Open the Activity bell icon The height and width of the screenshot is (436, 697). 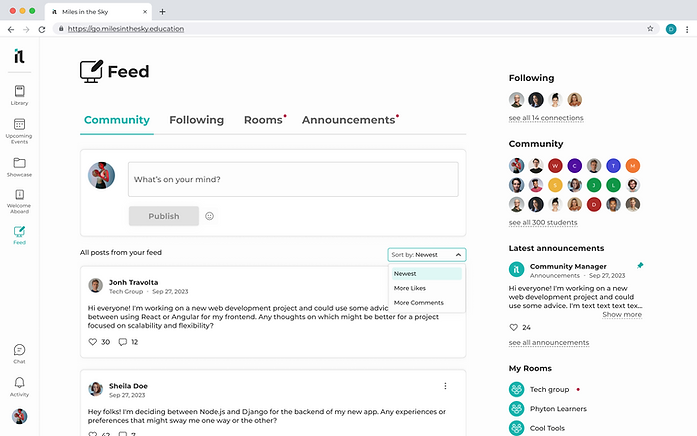19,384
